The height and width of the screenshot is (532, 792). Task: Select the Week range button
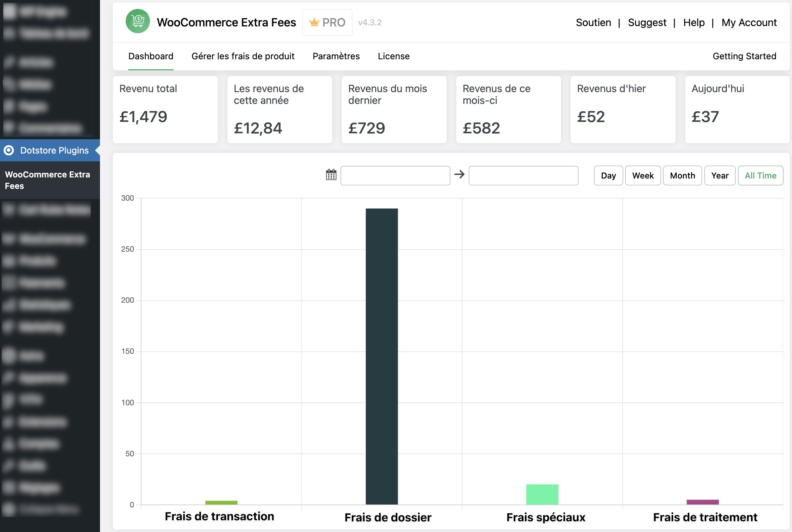pyautogui.click(x=643, y=176)
